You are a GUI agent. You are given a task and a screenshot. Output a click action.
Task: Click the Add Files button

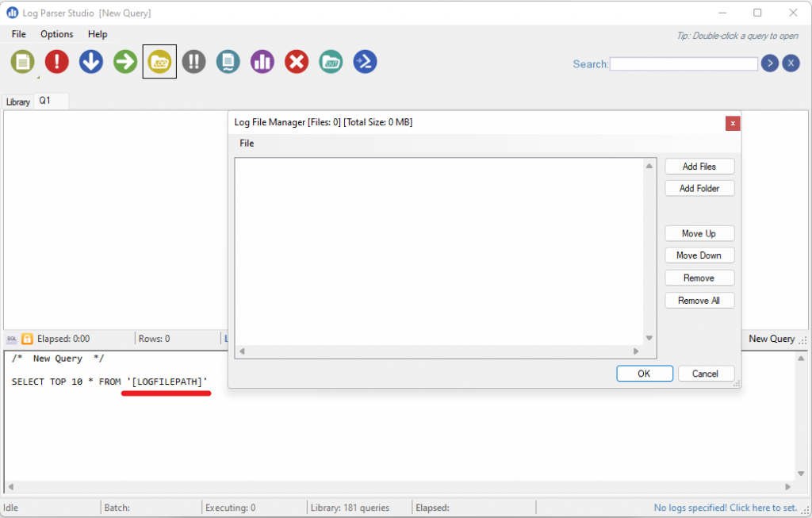point(699,167)
